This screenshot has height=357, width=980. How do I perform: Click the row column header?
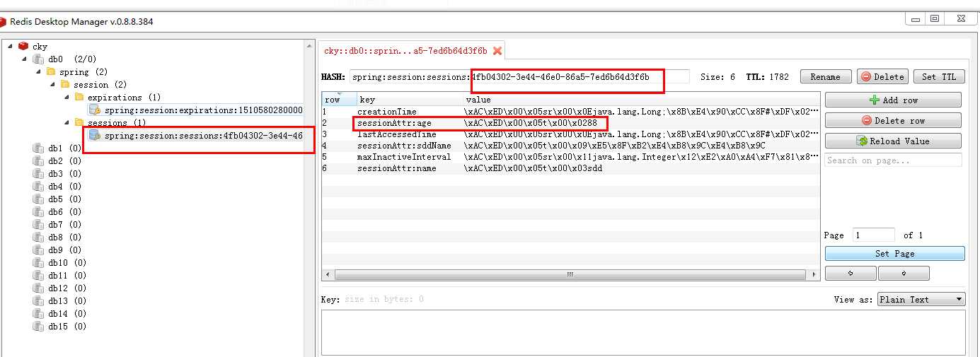pos(338,100)
